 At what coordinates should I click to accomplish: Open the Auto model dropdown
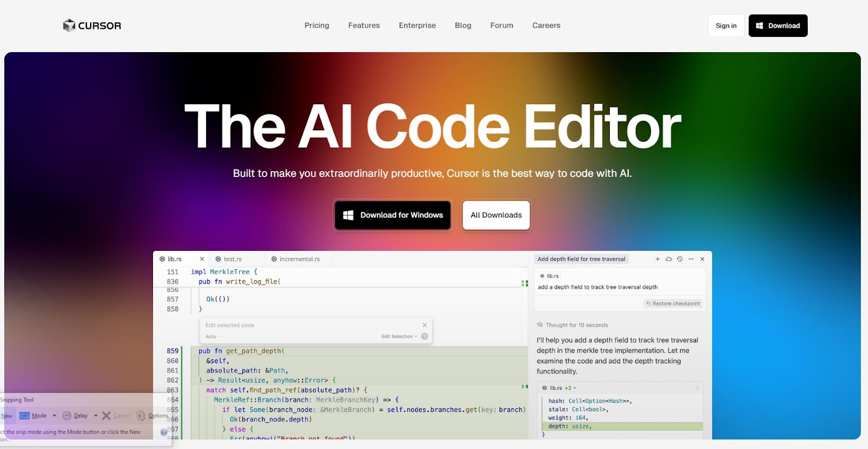click(x=213, y=337)
